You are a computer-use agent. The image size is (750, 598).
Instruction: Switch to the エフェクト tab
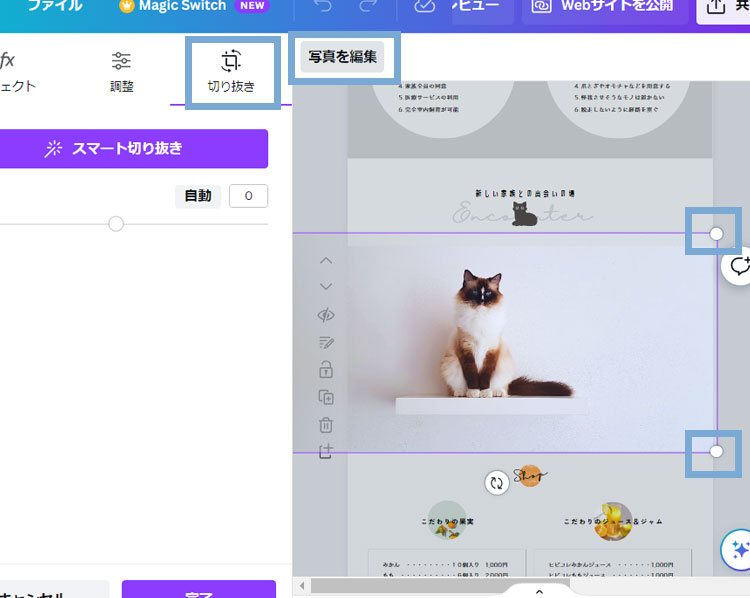pyautogui.click(x=17, y=73)
